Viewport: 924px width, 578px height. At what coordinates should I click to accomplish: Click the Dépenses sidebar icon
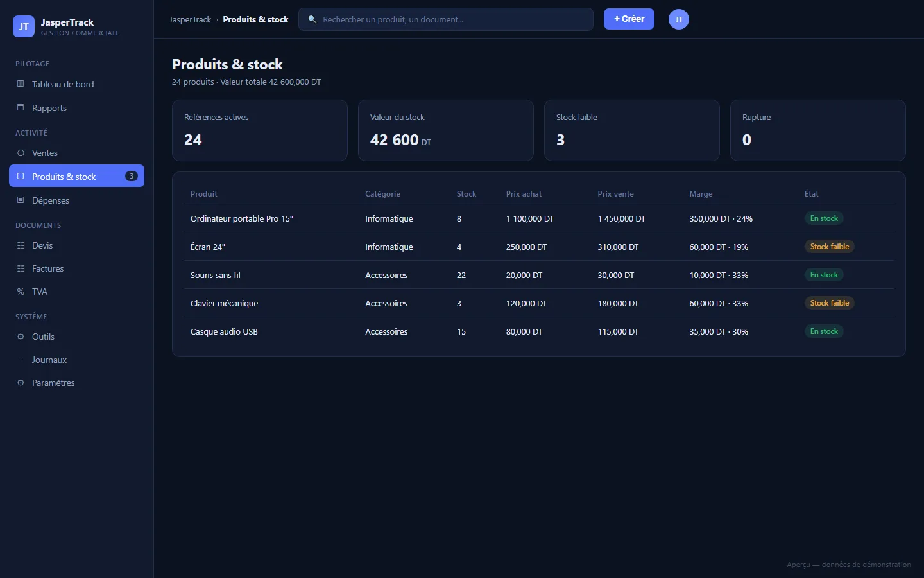[x=21, y=200]
